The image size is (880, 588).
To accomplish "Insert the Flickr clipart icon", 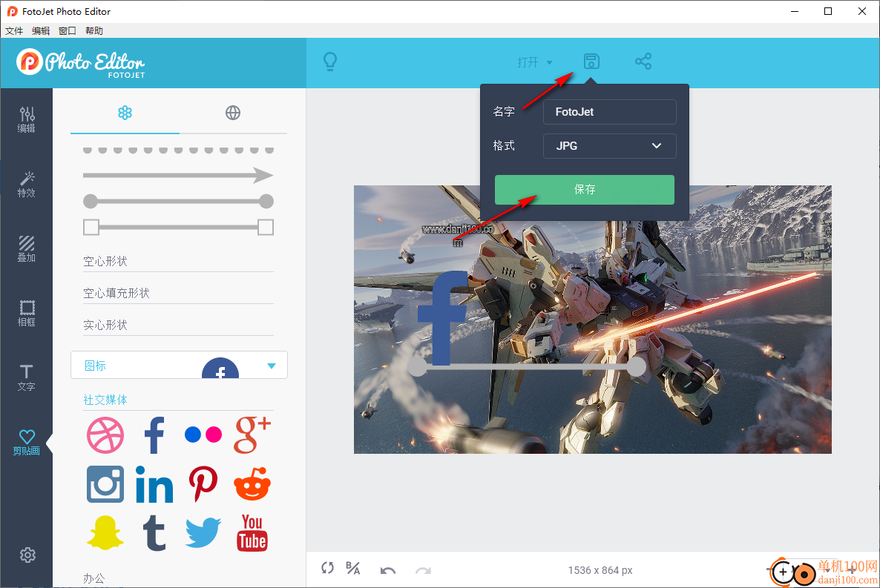I will 203,435.
